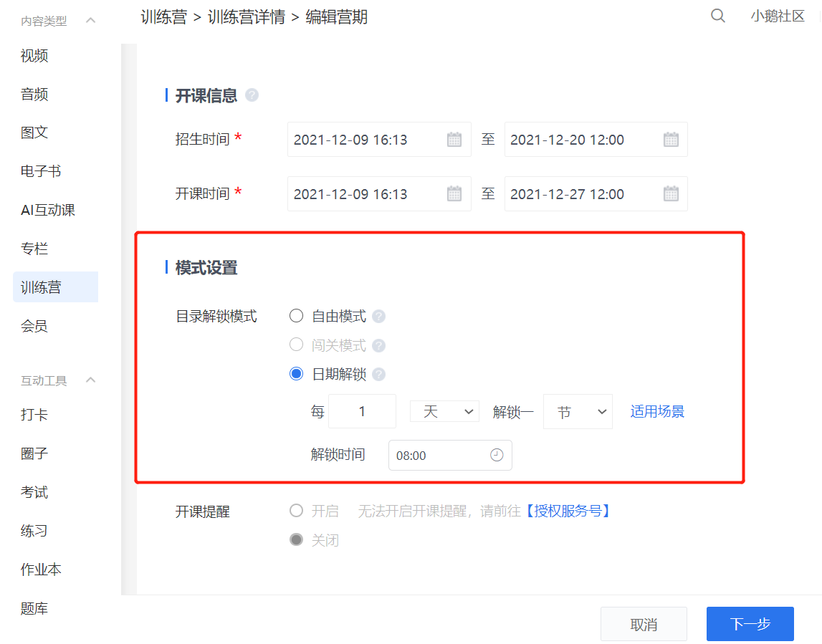
Task: Open calendar for course end date 2021-12-27
Action: coord(671,194)
